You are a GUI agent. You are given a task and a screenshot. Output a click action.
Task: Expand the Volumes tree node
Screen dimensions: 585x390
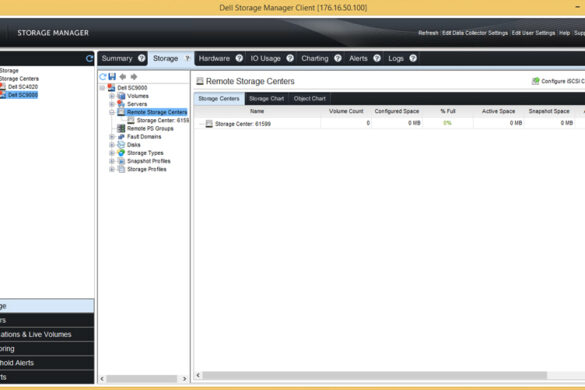[112, 96]
